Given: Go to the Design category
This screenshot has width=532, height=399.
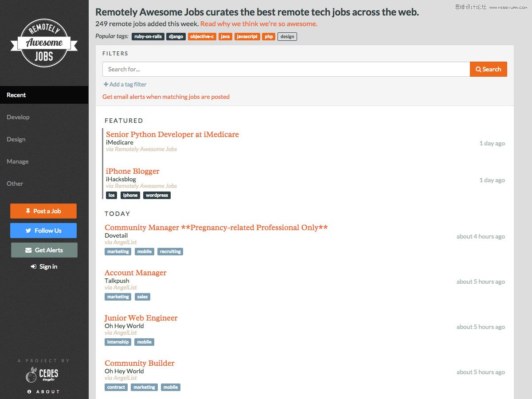Looking at the screenshot, I should pos(16,139).
